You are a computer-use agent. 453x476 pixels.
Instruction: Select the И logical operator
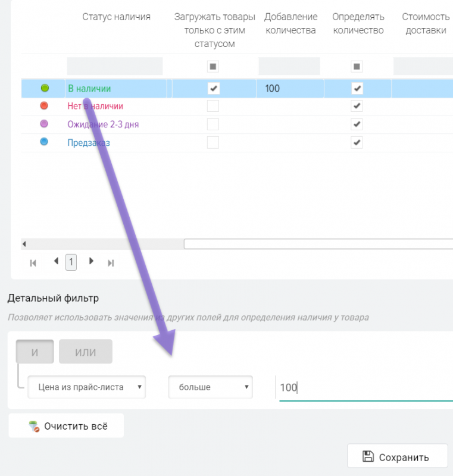35,352
